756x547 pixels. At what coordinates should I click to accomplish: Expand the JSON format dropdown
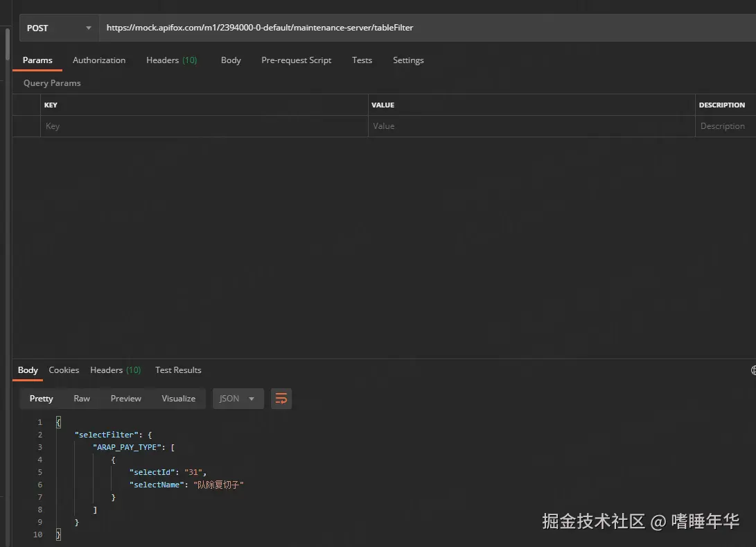point(238,399)
